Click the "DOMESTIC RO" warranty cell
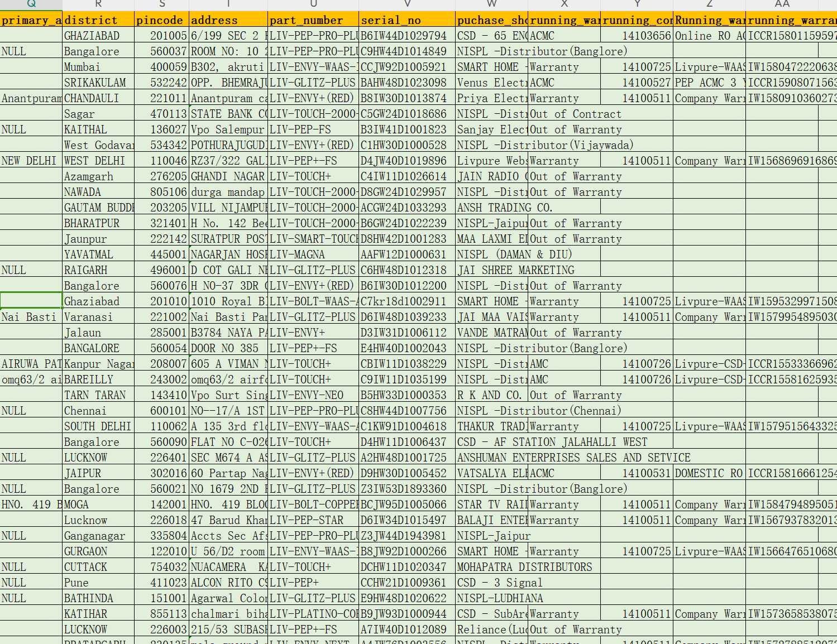837x644 pixels. (x=709, y=473)
